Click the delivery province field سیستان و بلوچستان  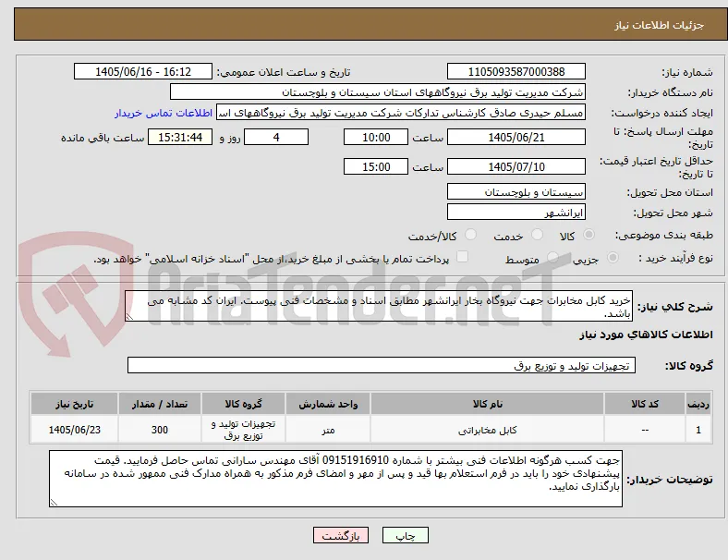click(516, 192)
